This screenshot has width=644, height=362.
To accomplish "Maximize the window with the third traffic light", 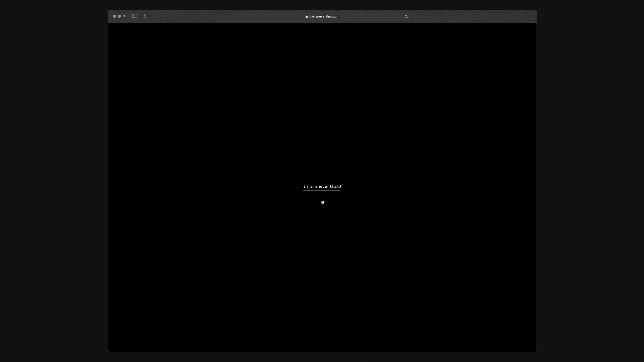I will tap(124, 16).
